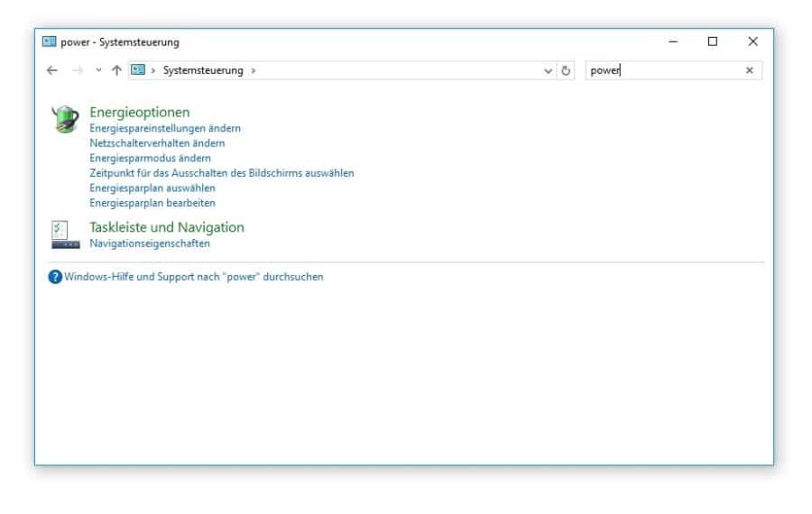
Task: Select Systemsteuerung in the breadcrumb path
Action: coord(203,70)
